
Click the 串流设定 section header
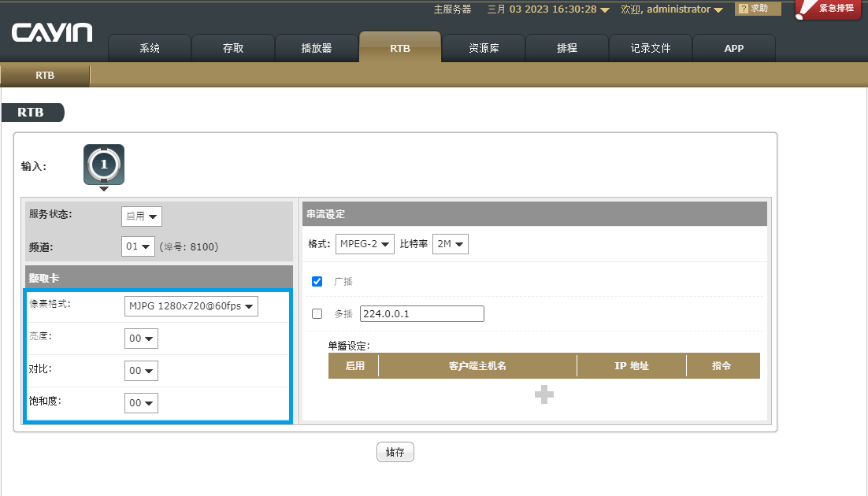(535, 214)
